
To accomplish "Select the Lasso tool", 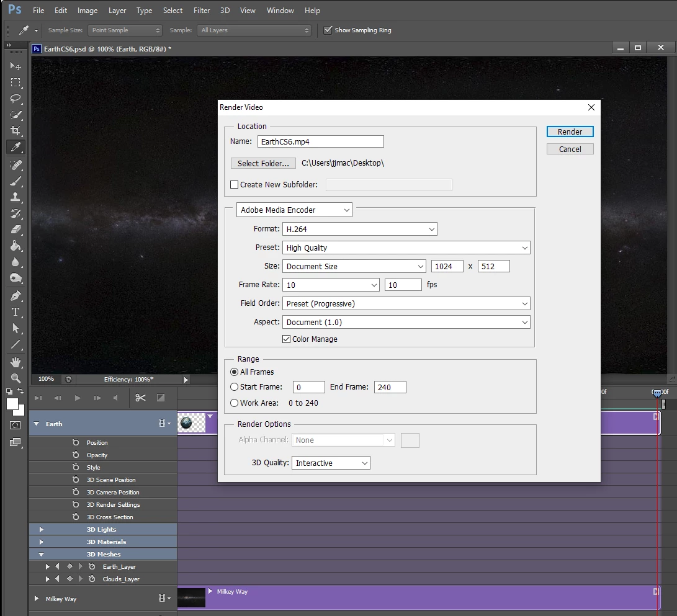I will click(x=16, y=99).
